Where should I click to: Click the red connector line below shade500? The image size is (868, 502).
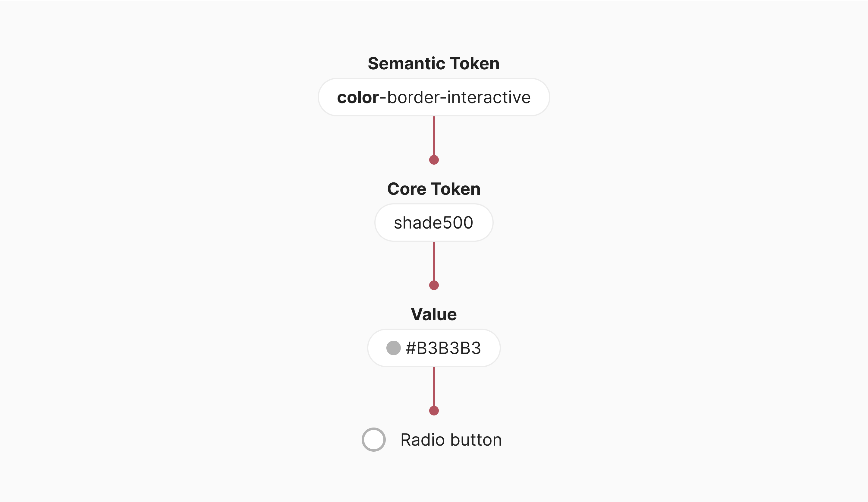(434, 261)
